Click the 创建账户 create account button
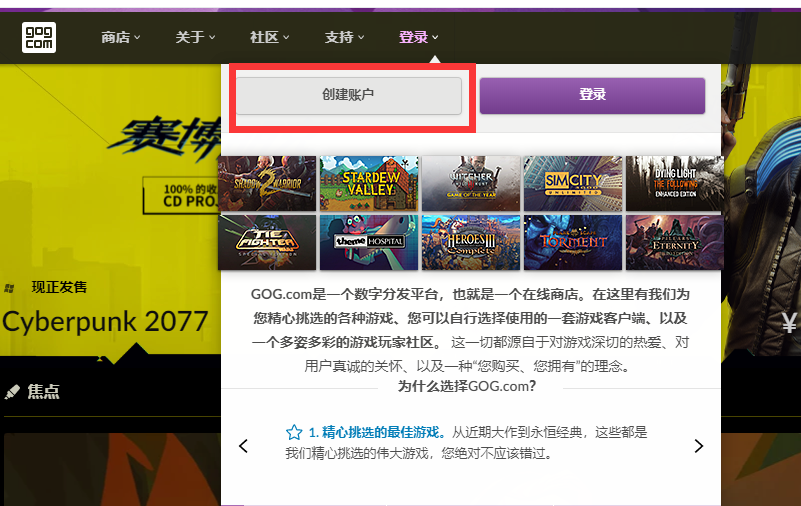The image size is (801, 506). [348, 95]
